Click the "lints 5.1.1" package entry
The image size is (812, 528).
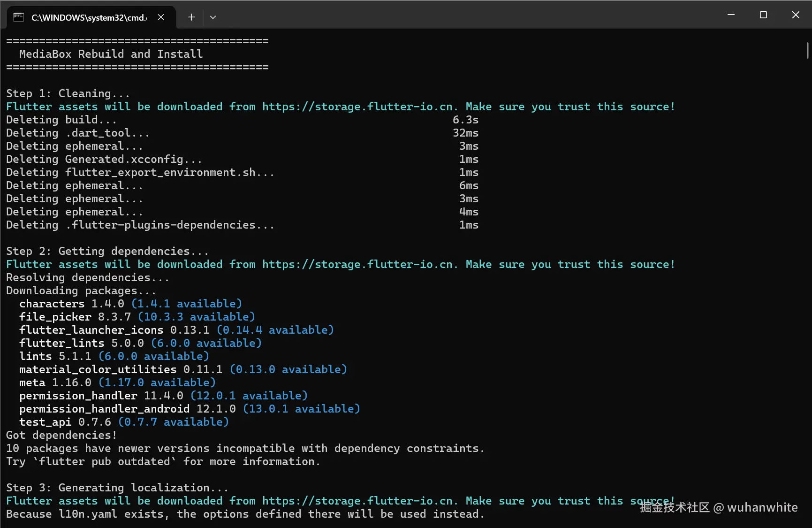point(55,356)
